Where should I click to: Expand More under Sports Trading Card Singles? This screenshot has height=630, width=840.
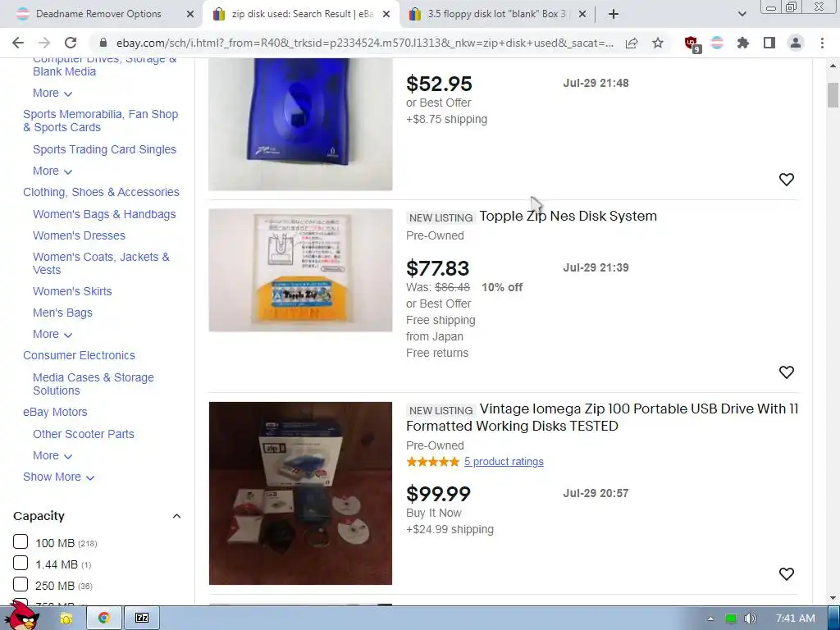[52, 171]
